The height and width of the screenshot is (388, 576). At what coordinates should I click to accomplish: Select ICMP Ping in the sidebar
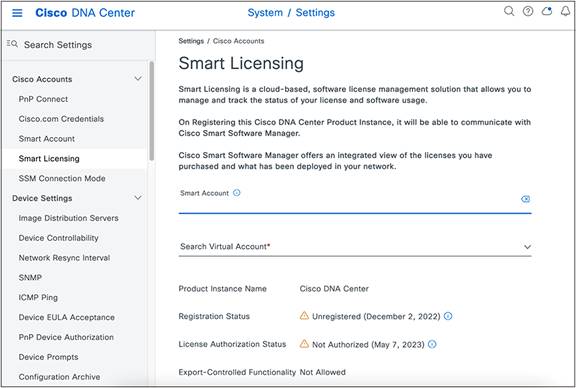(38, 298)
